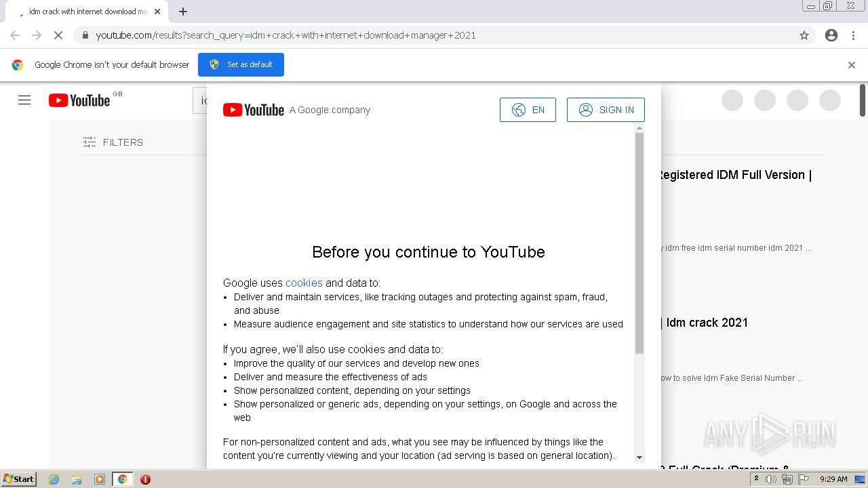Screen dimensions: 868x488
Task: Click "Google Chrome isn't your default browser" text
Action: point(112,65)
